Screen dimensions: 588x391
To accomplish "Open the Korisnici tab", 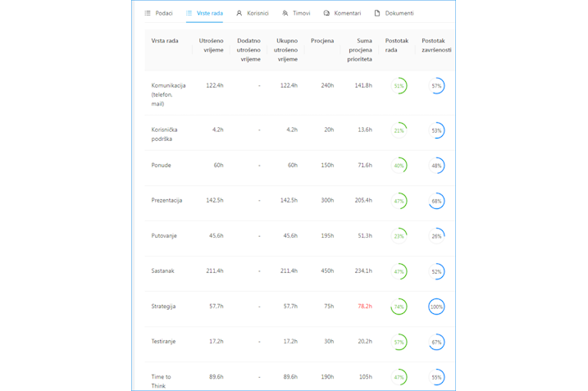I will [x=258, y=13].
